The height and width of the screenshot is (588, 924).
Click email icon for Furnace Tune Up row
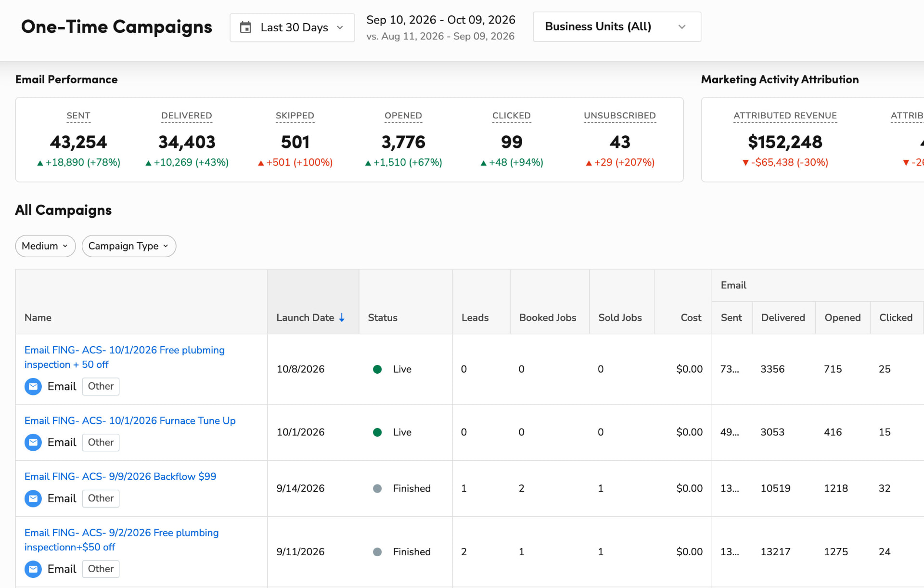click(x=33, y=442)
